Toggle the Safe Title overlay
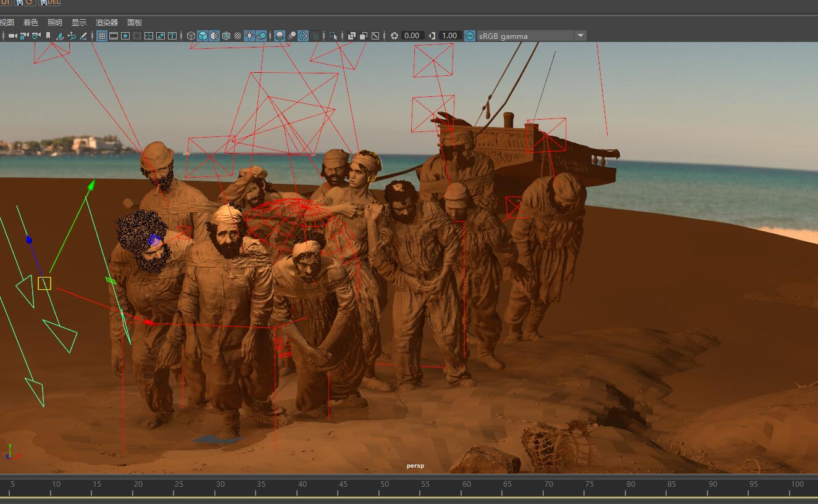This screenshot has width=818, height=504. [172, 36]
